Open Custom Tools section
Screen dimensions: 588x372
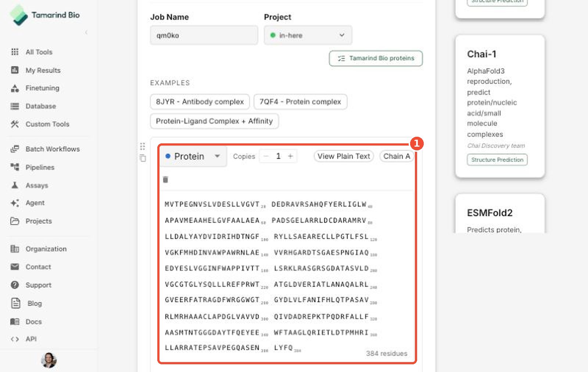point(47,124)
